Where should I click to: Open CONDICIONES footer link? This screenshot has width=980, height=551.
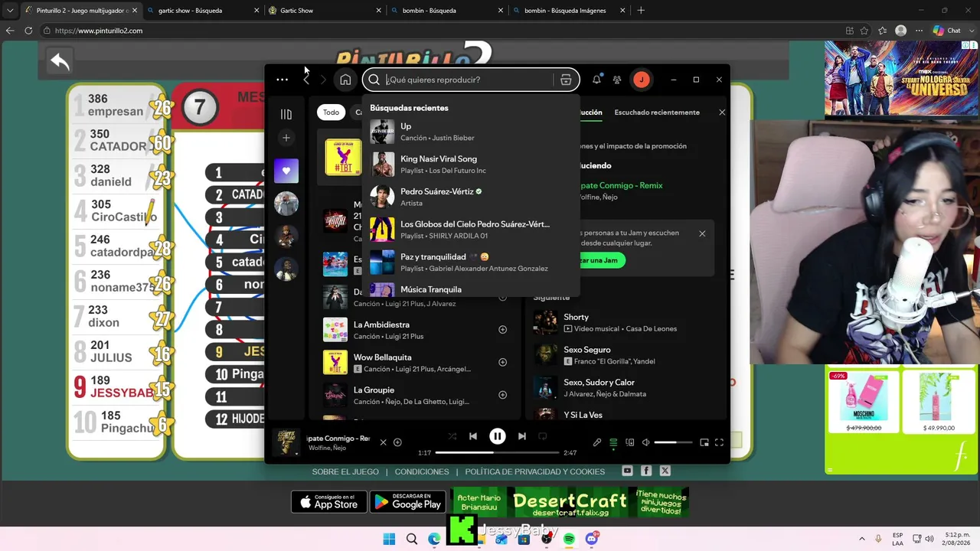tap(422, 472)
